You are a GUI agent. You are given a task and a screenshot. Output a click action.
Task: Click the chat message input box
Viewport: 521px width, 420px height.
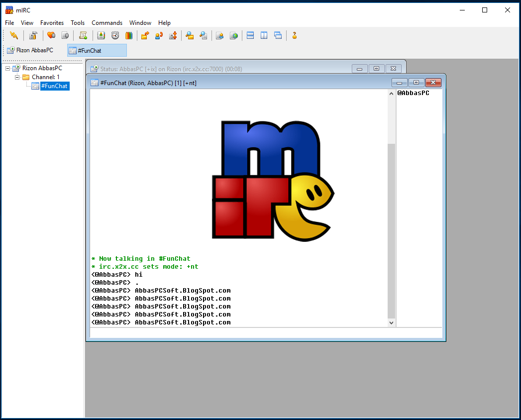pyautogui.click(x=266, y=333)
